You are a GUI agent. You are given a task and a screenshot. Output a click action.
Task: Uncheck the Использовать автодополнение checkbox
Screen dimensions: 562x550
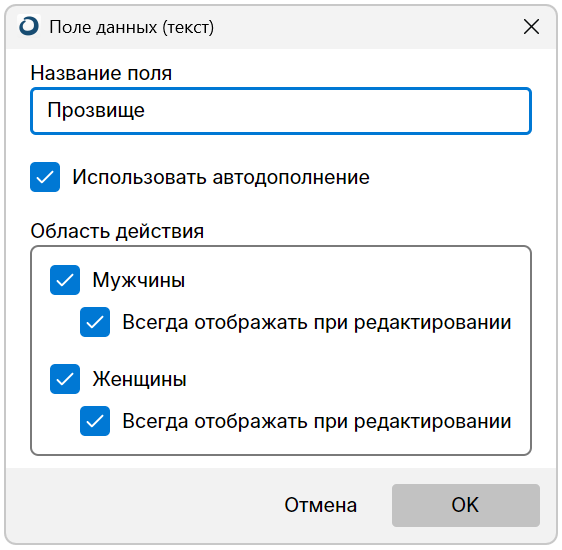45,177
